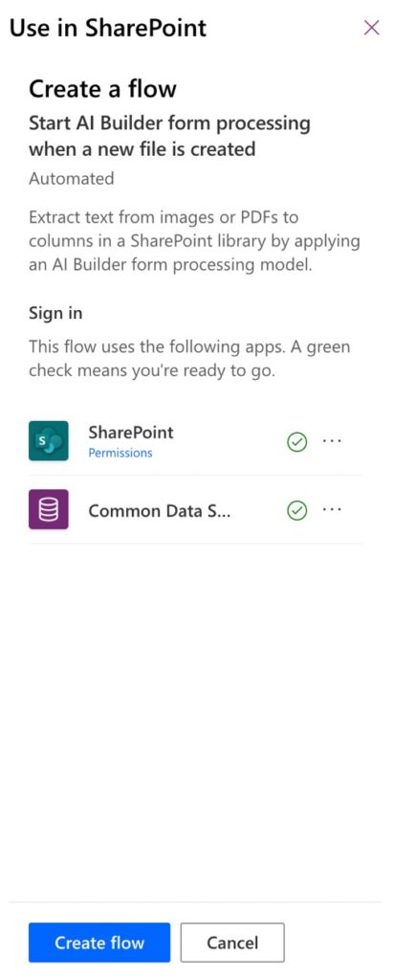Click the 'when a new file is created' line
This screenshot has height=980, width=393.
pyautogui.click(x=142, y=149)
